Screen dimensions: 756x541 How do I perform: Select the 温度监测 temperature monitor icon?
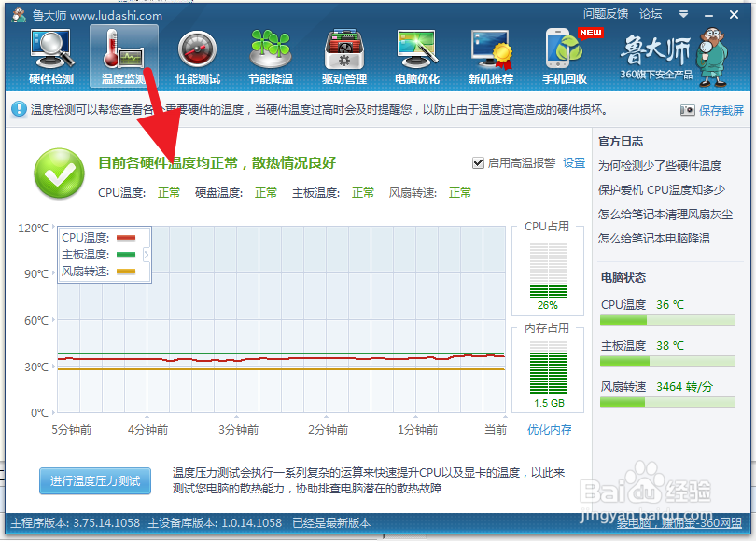pyautogui.click(x=124, y=57)
